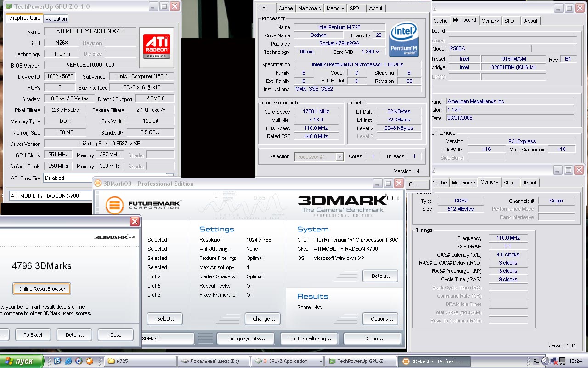The width and height of the screenshot is (588, 368).
Task: Click Driver Version ati2mtag field
Action: click(109, 144)
